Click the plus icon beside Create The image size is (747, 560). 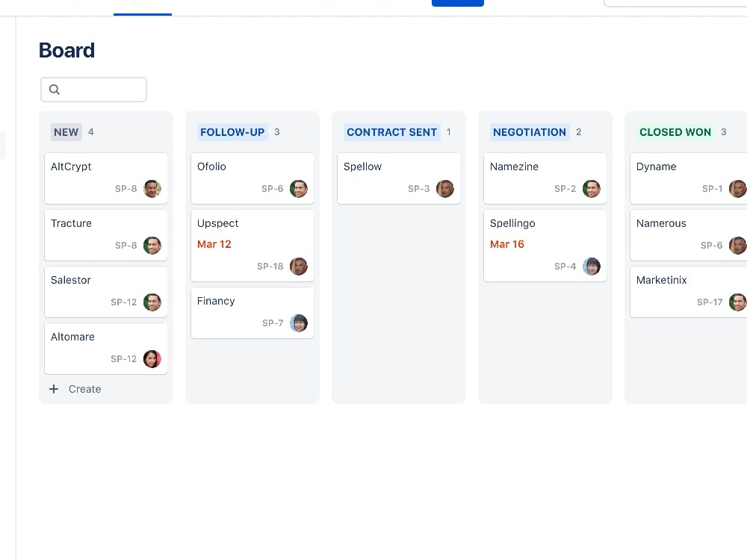coord(54,389)
